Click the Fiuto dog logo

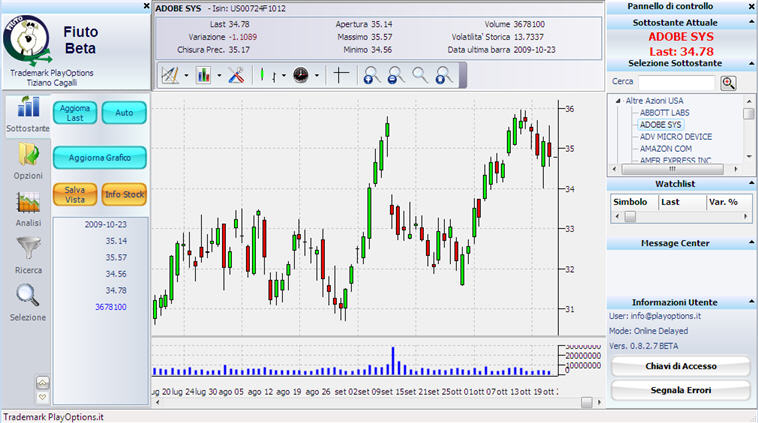coord(27,40)
